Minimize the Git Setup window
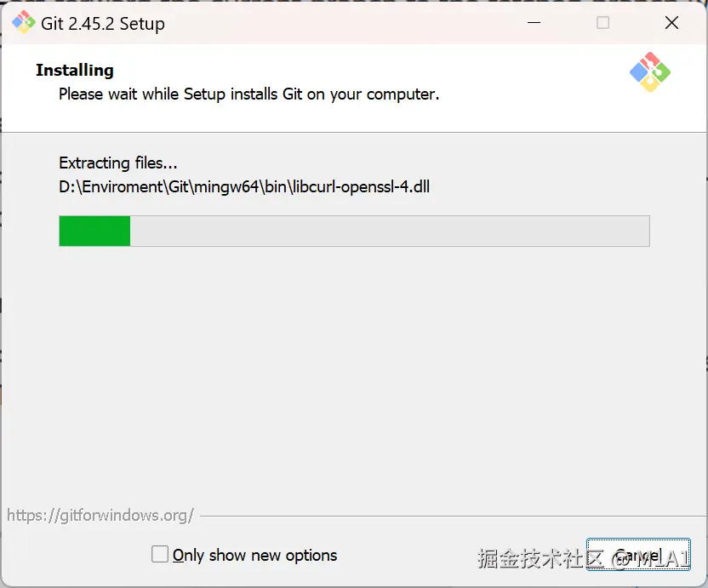Screen dimensions: 708x588 click(x=534, y=23)
